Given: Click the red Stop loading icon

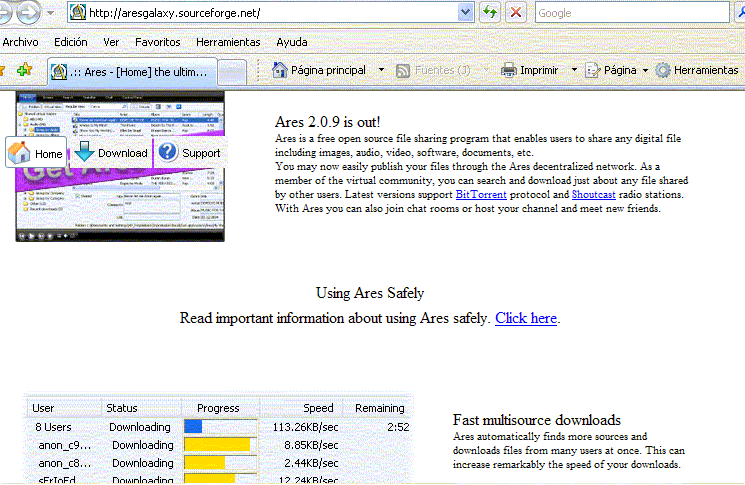Looking at the screenshot, I should point(516,12).
